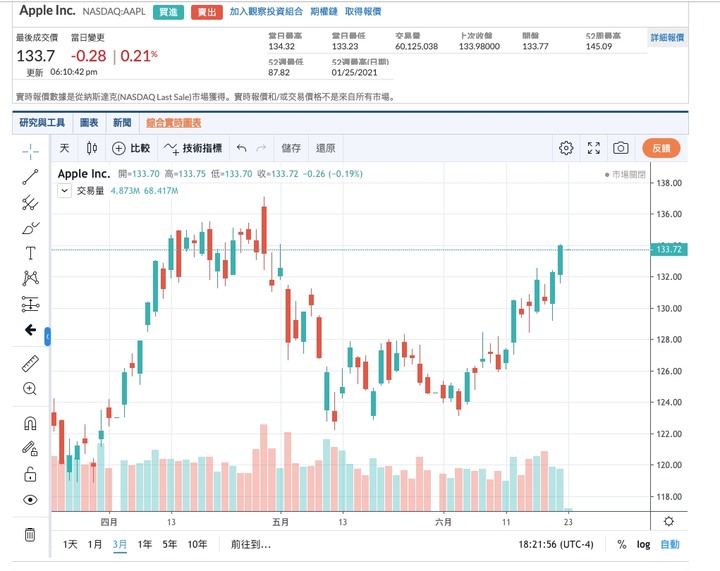Toggle the magnet snap mode

pos(30,423)
